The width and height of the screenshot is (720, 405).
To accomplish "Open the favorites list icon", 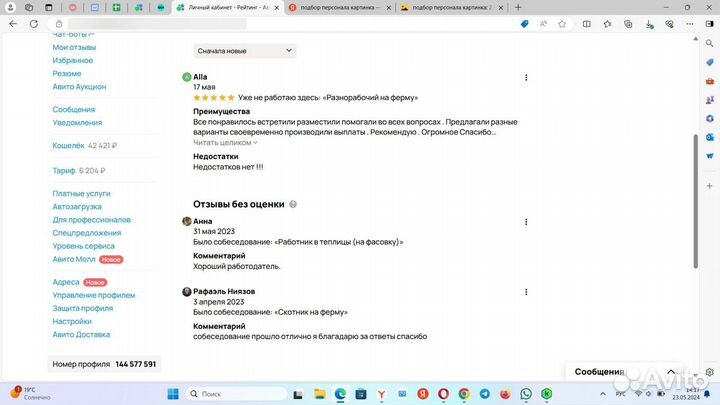I will click(x=607, y=24).
